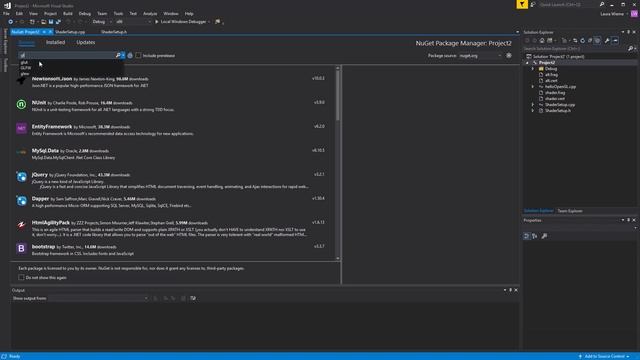Viewport: 640px width, 360px height.
Task: Open the Server Explorer side tab
Action: click(x=5, y=41)
